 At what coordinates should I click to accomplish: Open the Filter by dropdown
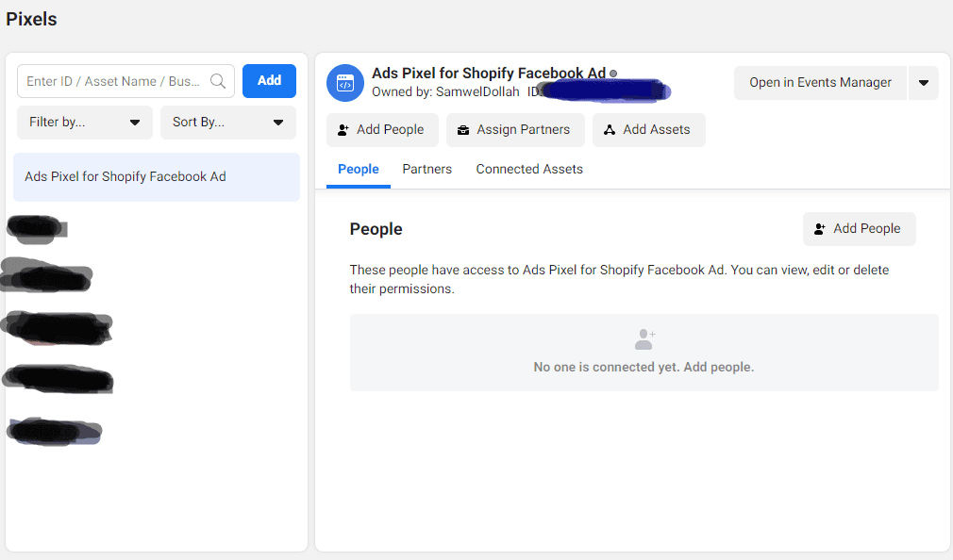point(85,122)
